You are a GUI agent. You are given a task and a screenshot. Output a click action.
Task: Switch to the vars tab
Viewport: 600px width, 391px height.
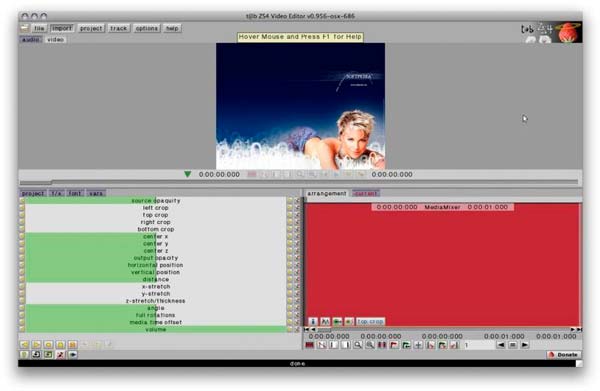click(x=96, y=193)
